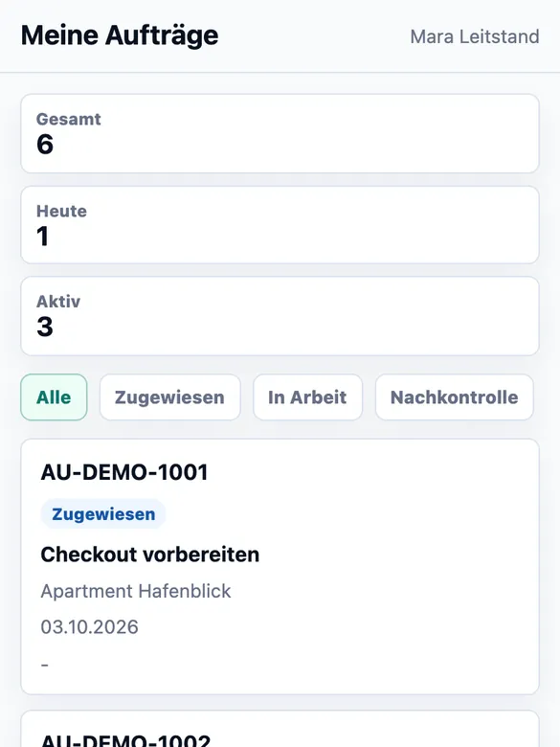Open the Gesamt summary card

280,133
